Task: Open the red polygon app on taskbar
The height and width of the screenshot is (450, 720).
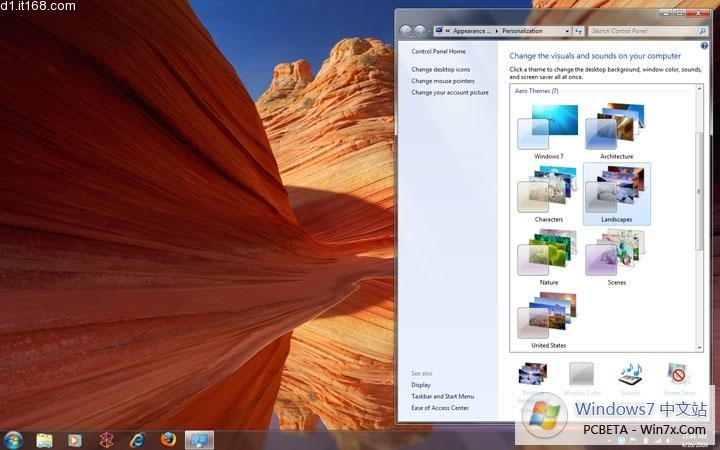Action: click(106, 440)
